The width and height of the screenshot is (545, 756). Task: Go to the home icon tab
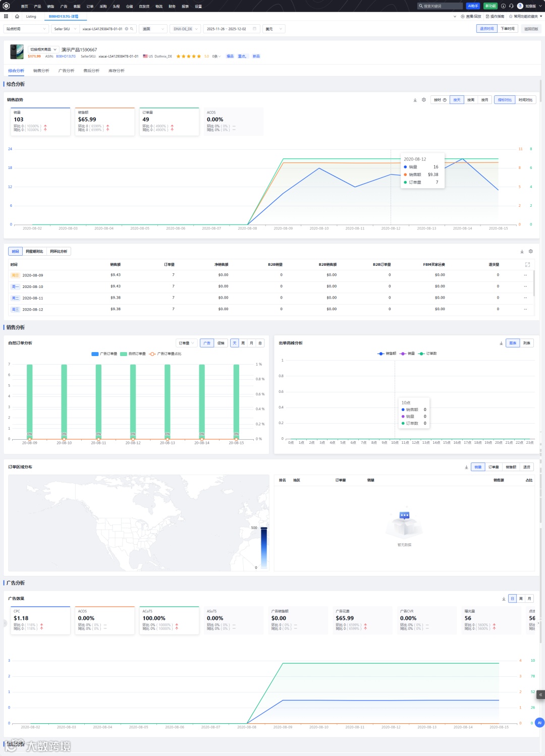[x=17, y=16]
